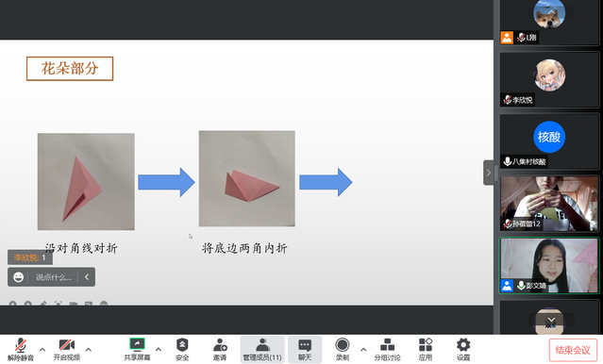Click the orange host badge on L刚's tile
The height and width of the screenshot is (364, 603).
click(507, 38)
